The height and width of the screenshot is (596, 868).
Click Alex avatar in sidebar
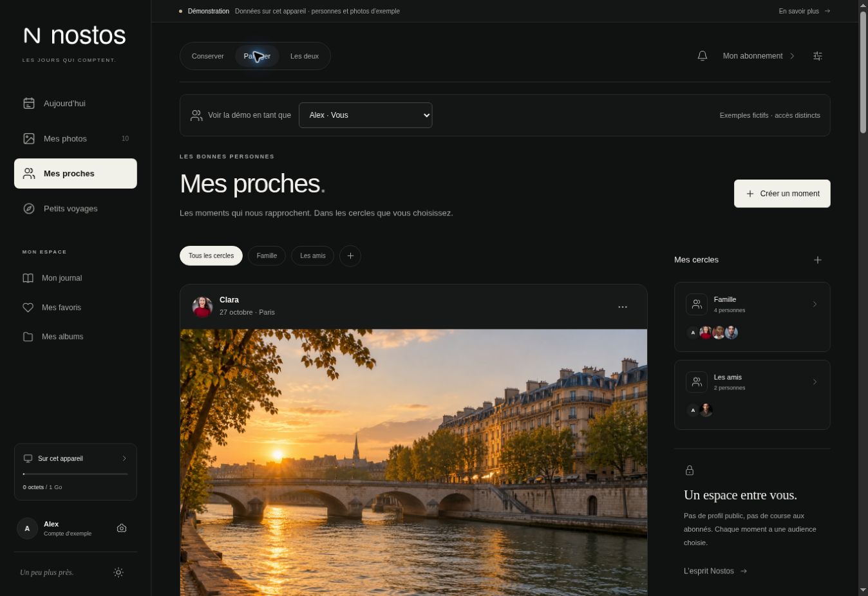click(x=27, y=528)
